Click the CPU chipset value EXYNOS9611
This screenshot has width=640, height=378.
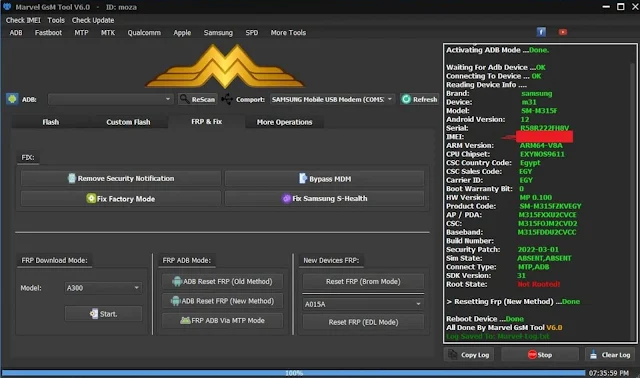tap(542, 154)
